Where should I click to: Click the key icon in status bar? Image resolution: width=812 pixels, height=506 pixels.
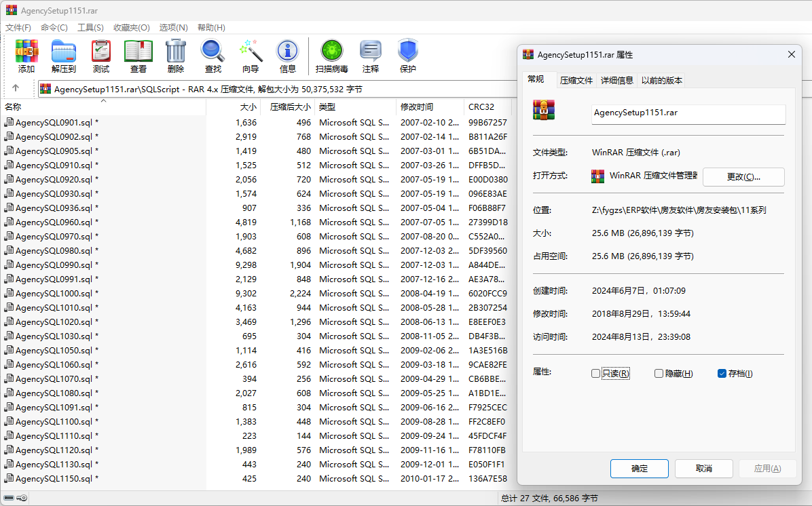click(x=21, y=498)
